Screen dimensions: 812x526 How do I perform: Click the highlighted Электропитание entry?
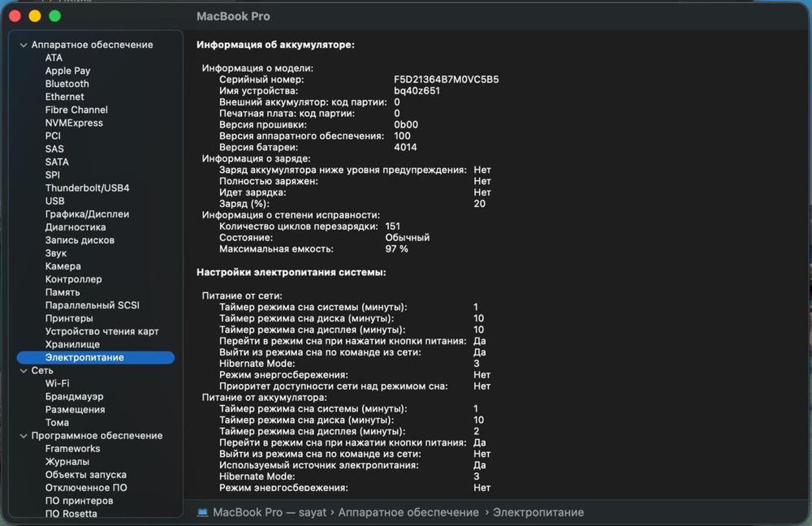(x=95, y=357)
